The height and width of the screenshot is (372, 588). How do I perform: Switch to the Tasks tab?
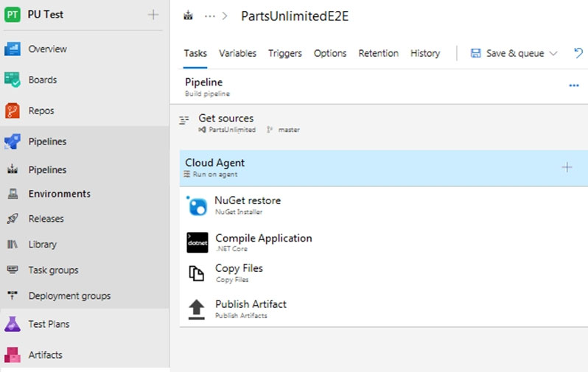195,53
